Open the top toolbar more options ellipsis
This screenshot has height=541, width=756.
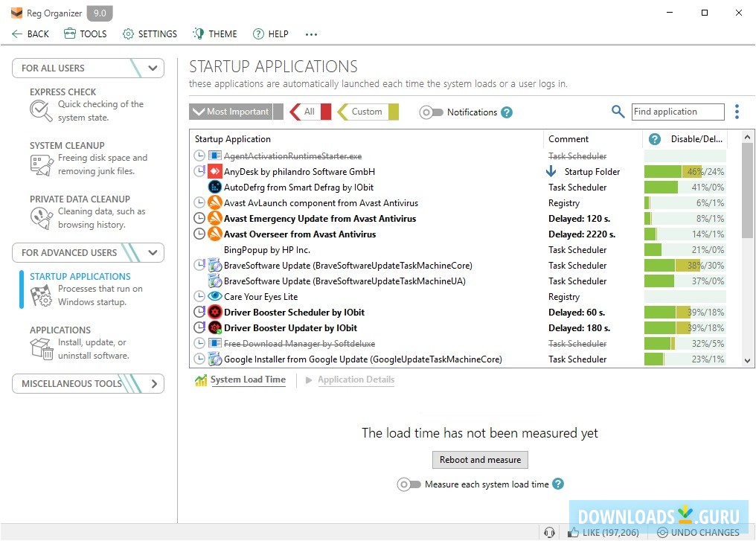point(312,34)
